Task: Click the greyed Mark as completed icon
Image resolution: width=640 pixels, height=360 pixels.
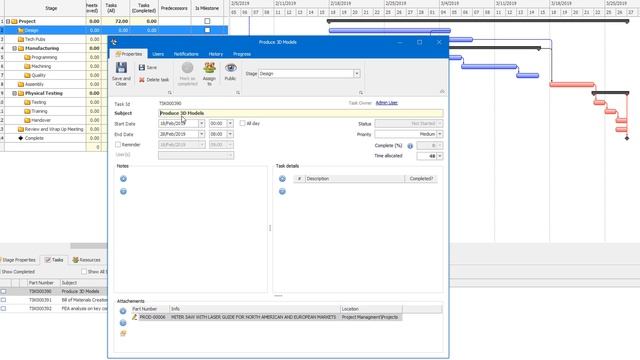Action: [187, 68]
